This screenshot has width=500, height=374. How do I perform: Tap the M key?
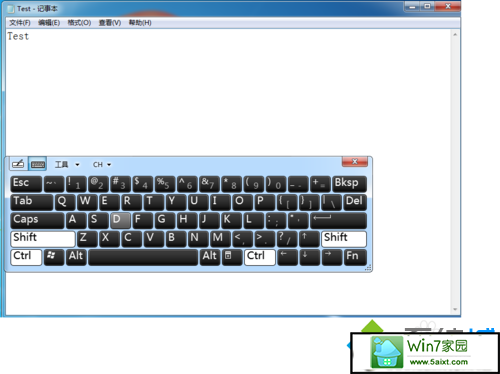[x=221, y=239]
